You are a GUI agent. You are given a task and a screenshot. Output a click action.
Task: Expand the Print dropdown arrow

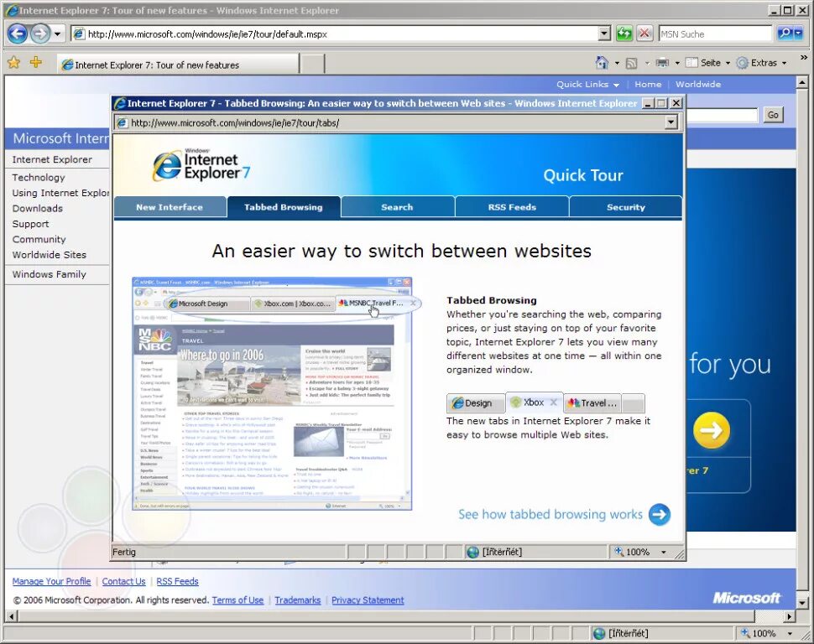677,64
